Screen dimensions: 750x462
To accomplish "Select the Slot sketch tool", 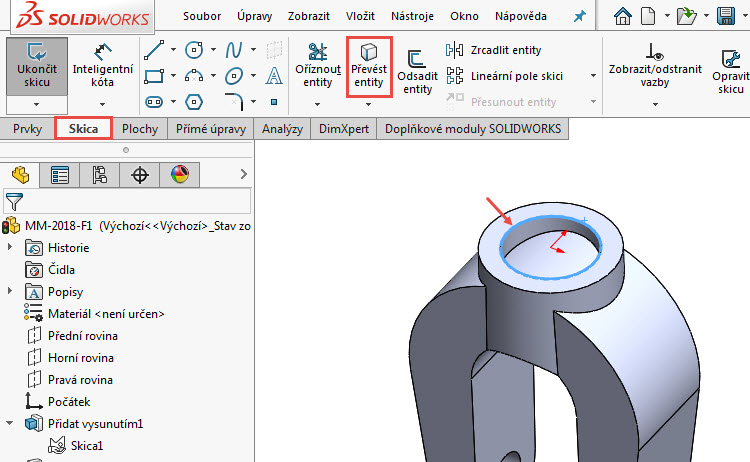I will 154,102.
